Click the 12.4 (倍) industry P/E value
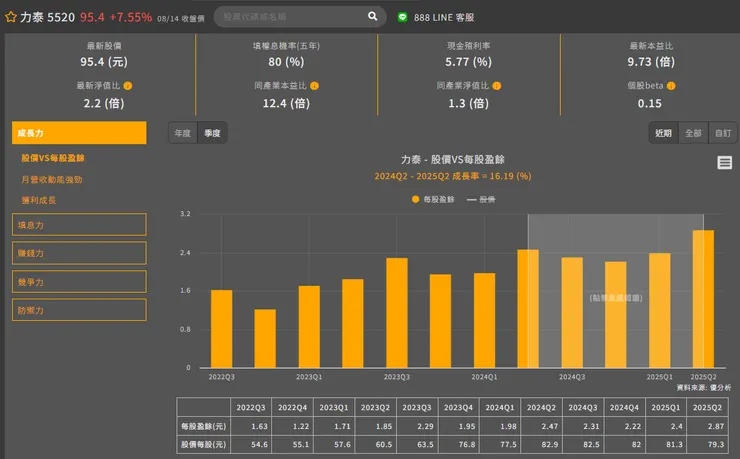This screenshot has width=740, height=459. pos(286,103)
